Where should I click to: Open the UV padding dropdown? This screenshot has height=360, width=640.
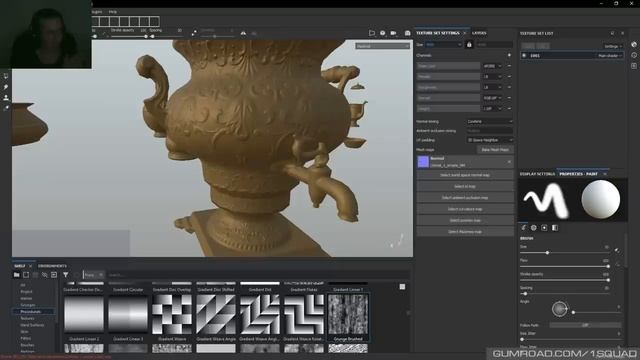(489, 140)
